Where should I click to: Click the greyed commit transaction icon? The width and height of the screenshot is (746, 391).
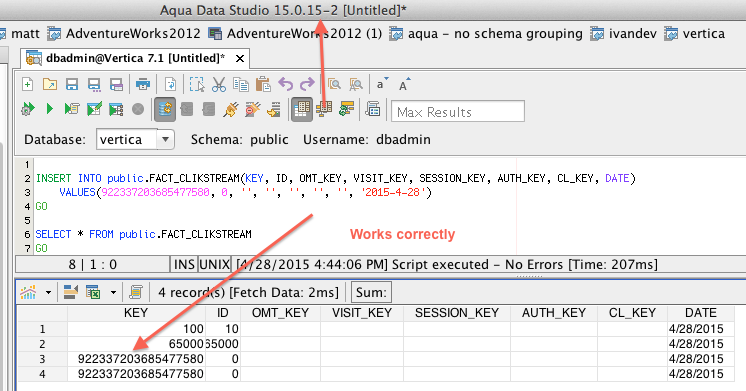click(187, 109)
